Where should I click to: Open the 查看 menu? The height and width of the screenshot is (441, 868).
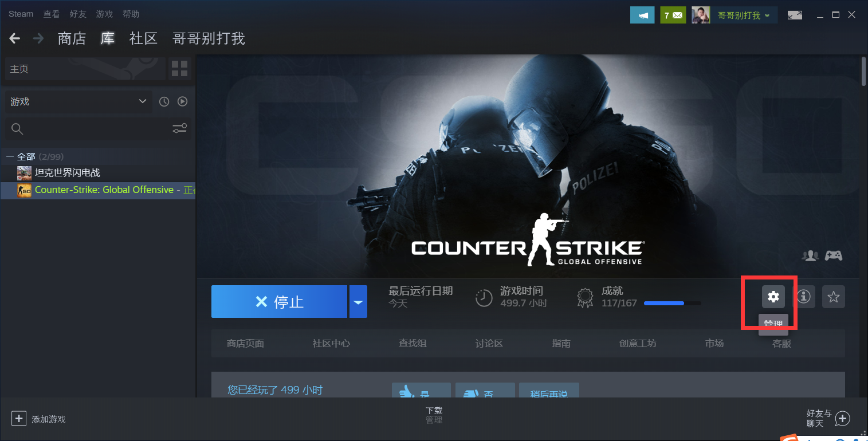coord(52,14)
